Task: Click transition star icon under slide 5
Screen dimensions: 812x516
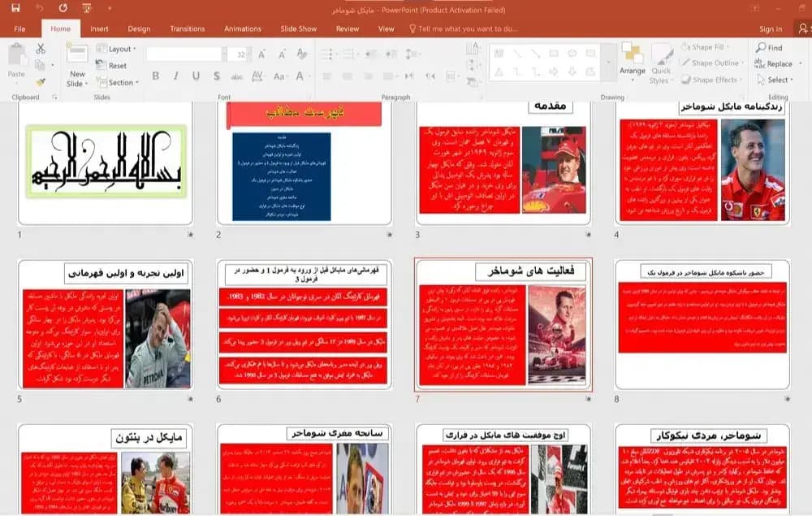Action: coord(190,399)
